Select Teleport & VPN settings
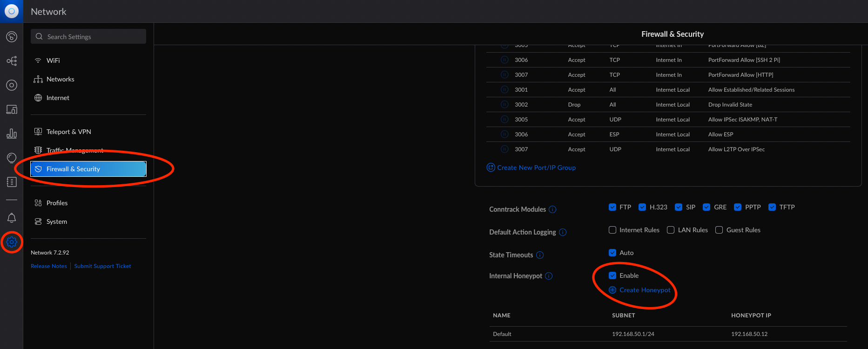868x349 pixels. coord(68,132)
